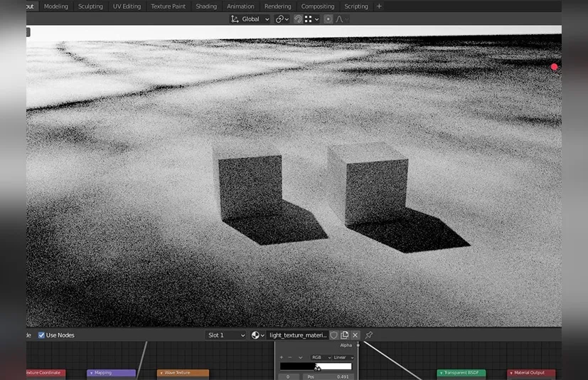
Task: Select the color ramp stop handle
Action: click(x=318, y=368)
